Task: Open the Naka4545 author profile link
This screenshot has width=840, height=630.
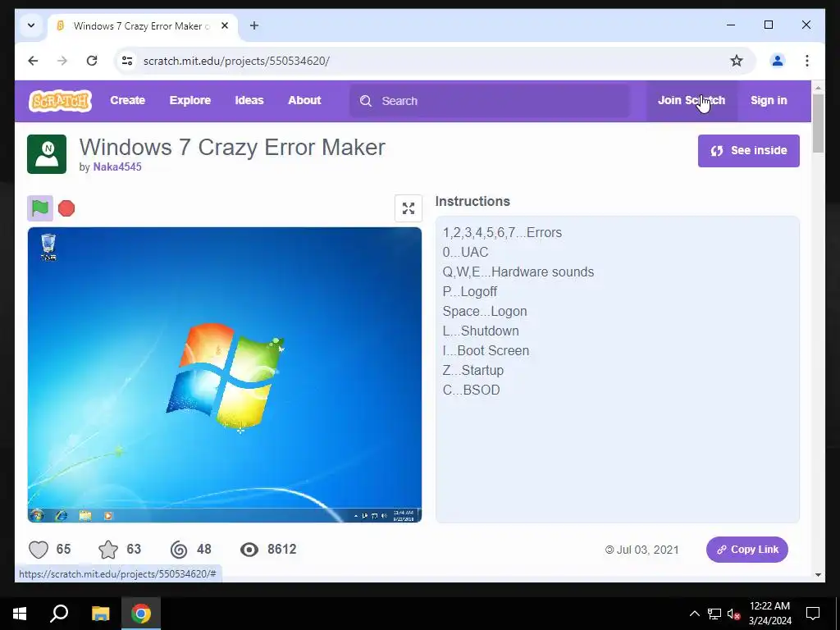Action: pos(117,167)
